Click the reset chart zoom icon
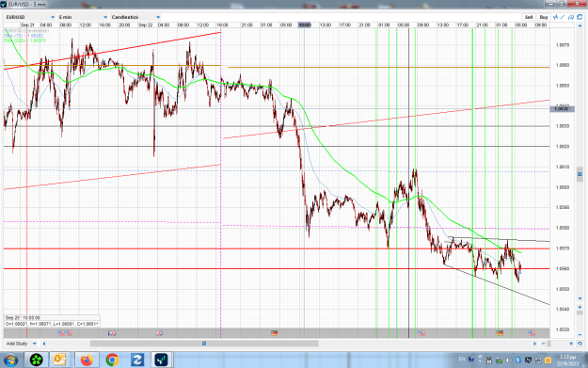 [580, 344]
